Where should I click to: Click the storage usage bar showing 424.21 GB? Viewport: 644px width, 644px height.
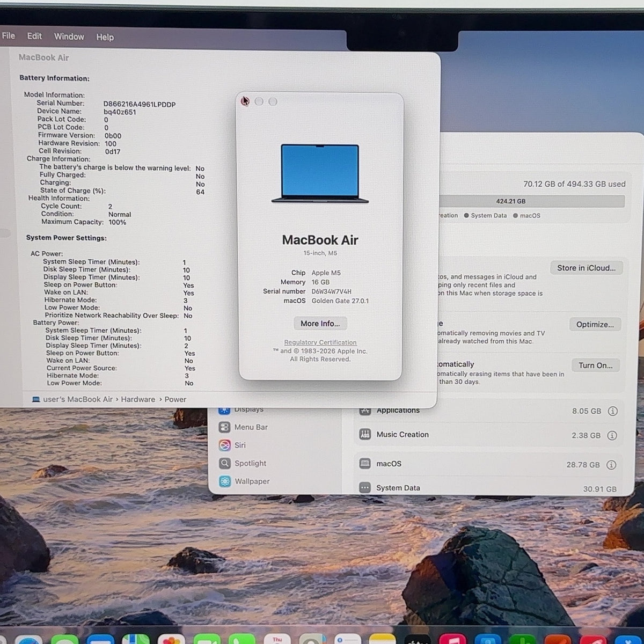(x=532, y=201)
